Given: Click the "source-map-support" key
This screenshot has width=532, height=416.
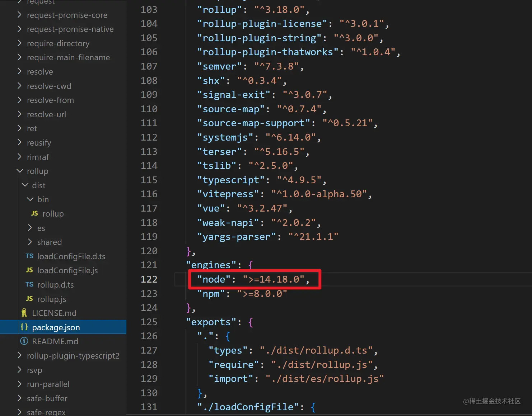Looking at the screenshot, I should (x=253, y=123).
